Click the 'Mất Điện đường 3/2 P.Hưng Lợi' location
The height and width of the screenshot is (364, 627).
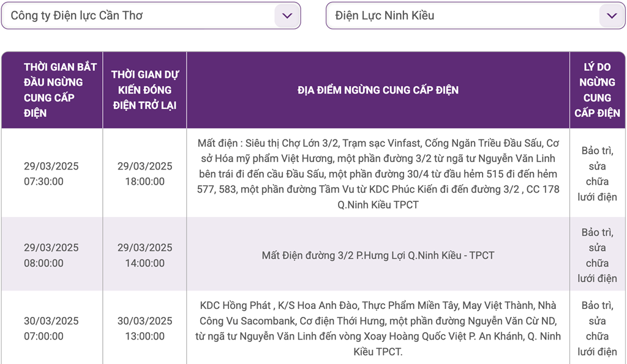378,255
